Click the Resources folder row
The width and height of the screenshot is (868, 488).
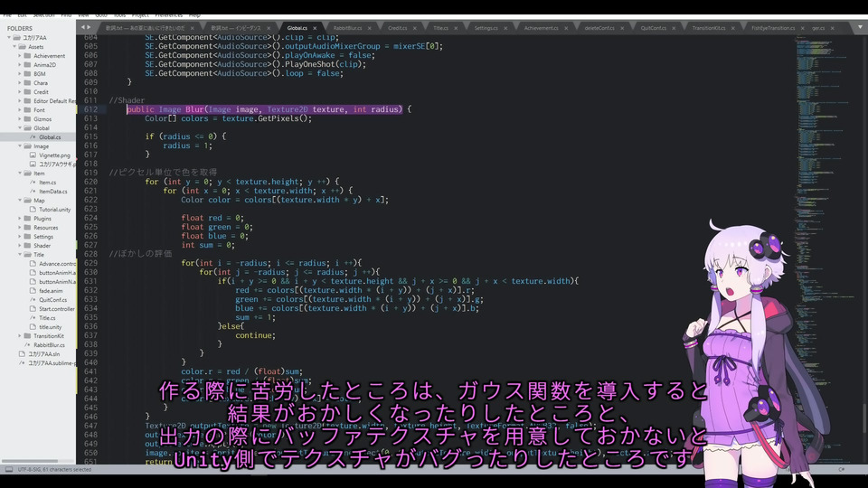coord(38,228)
